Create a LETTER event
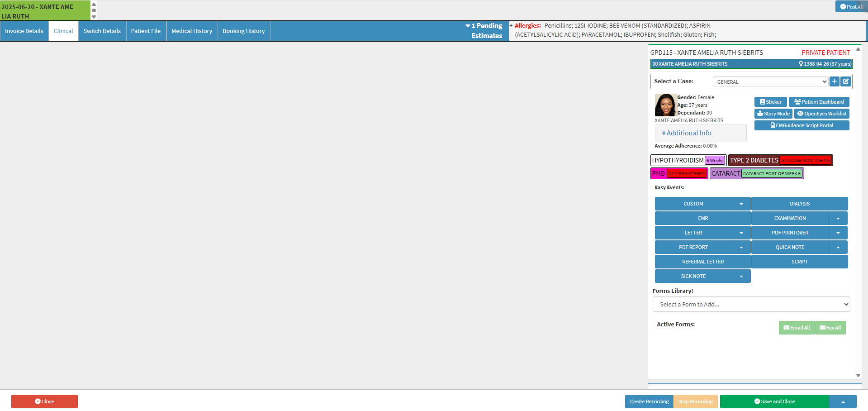The height and width of the screenshot is (411, 868). pyautogui.click(x=693, y=233)
